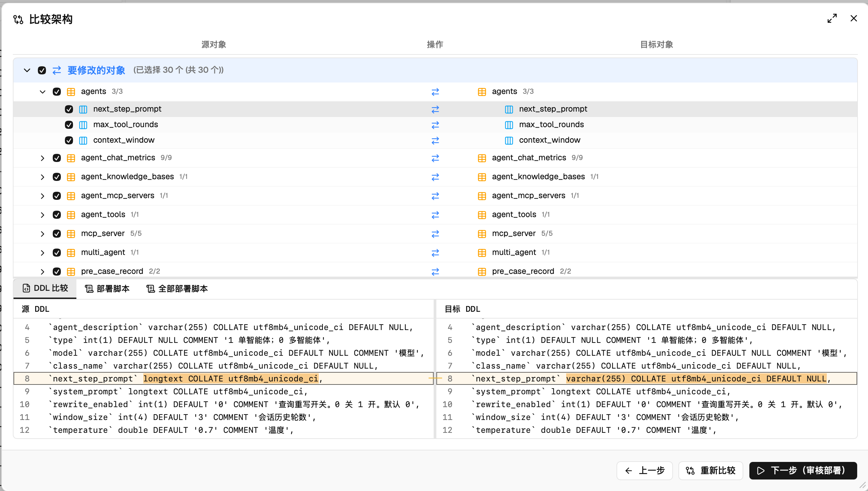
Task: Uncheck the agents table checkbox
Action: tap(57, 92)
